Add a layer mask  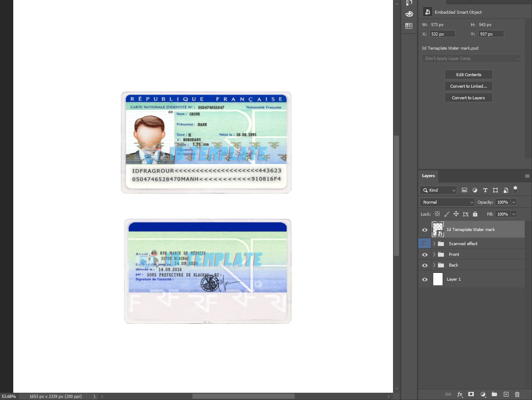pyautogui.click(x=471, y=394)
